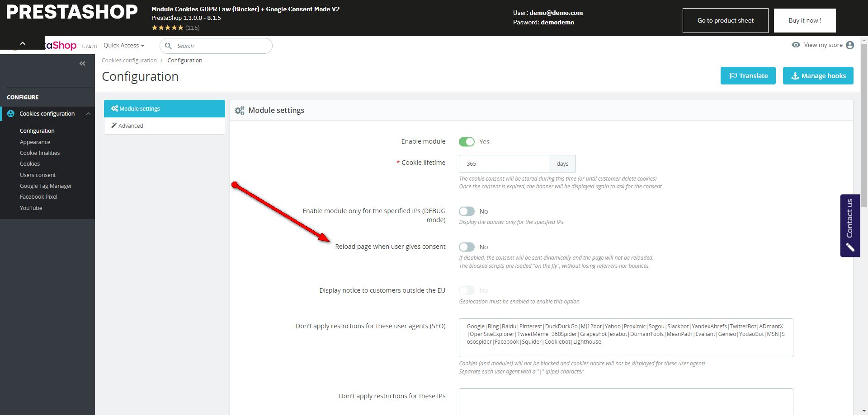The image size is (868, 415).
Task: Click the gears icon in Module settings header
Action: pyautogui.click(x=240, y=111)
